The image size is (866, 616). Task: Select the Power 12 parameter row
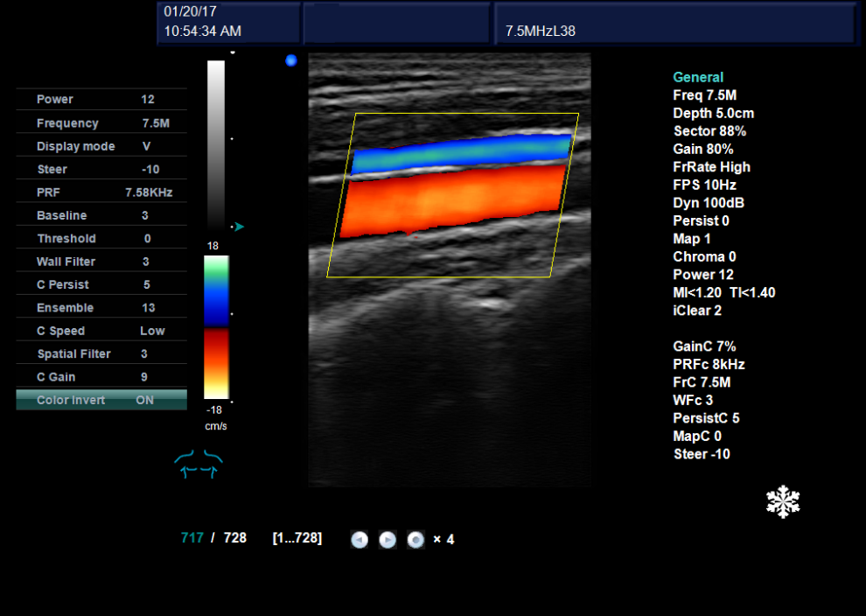tap(101, 100)
